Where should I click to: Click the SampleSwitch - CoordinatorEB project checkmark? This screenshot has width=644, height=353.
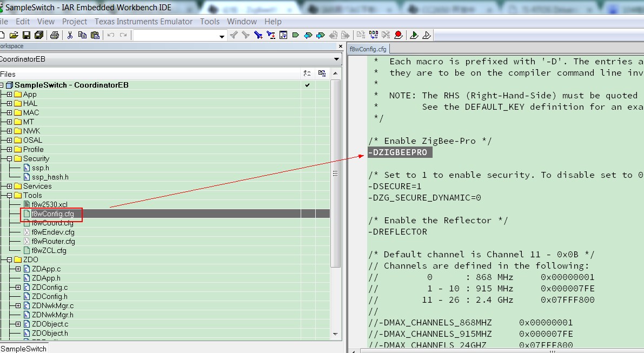[307, 85]
